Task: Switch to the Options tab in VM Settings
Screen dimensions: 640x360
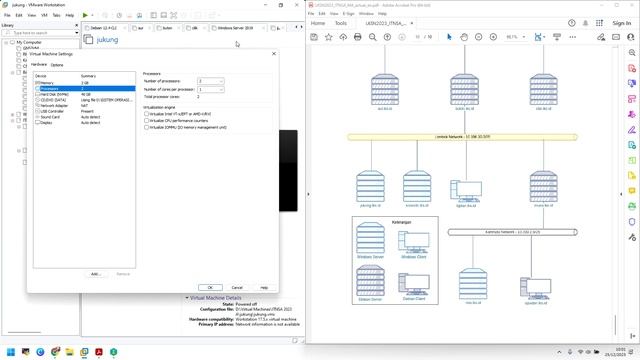Action: point(57,65)
